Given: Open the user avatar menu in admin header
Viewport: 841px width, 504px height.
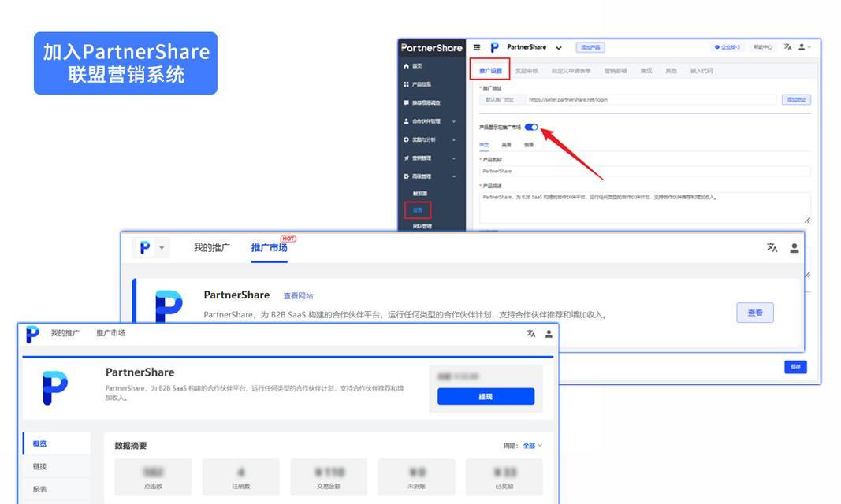Looking at the screenshot, I should [x=804, y=47].
